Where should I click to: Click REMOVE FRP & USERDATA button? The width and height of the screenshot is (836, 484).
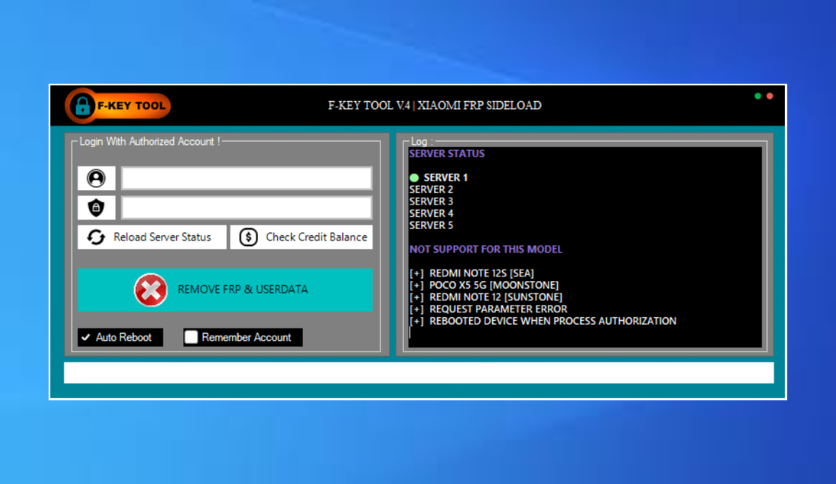pyautogui.click(x=225, y=289)
